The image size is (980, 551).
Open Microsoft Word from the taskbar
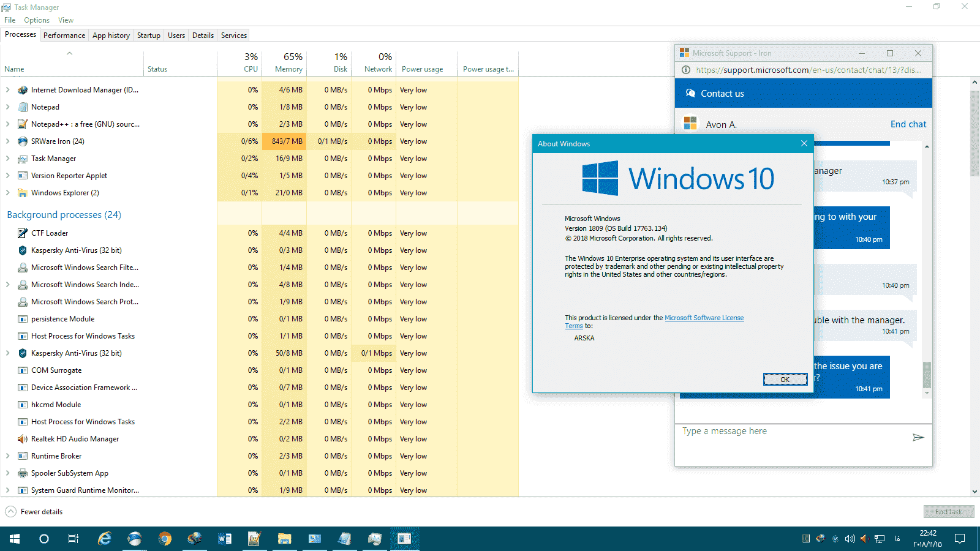tap(225, 539)
